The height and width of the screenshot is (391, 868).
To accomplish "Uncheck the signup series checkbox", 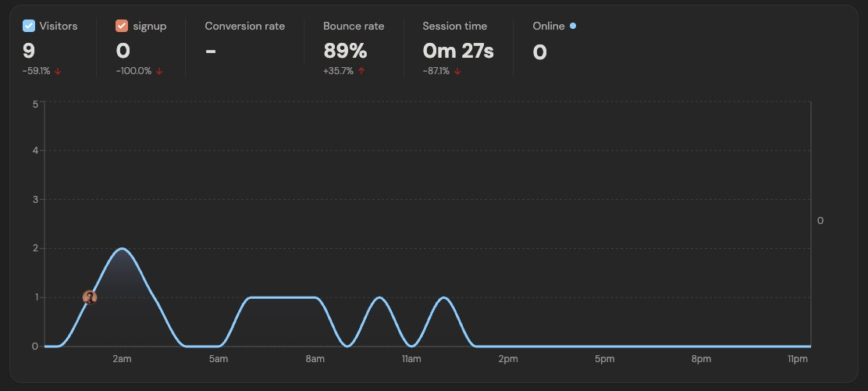I will [x=121, y=26].
